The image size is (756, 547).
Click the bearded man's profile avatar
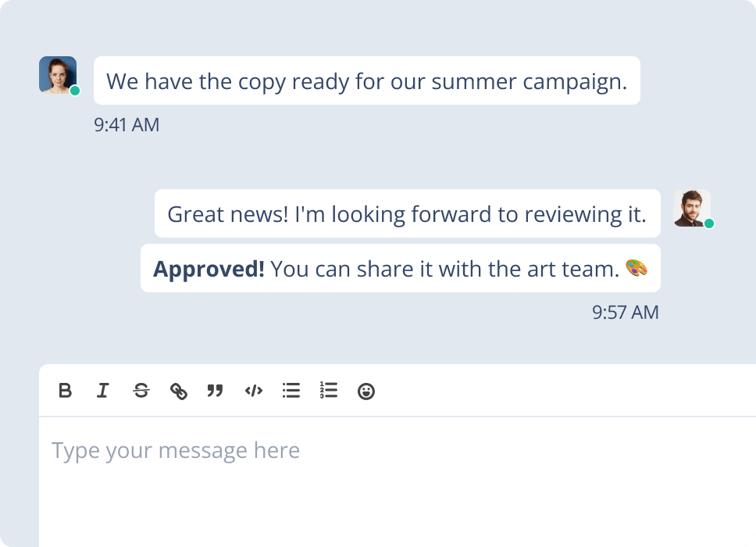click(x=691, y=207)
